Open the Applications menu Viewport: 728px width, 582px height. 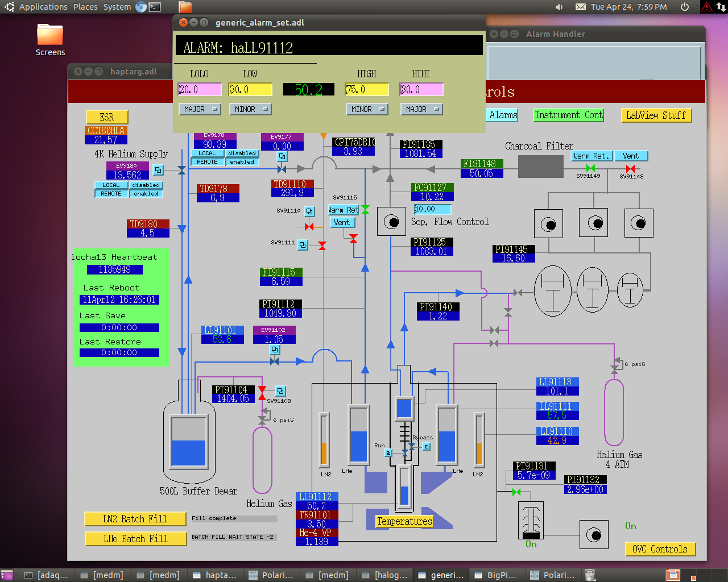[43, 7]
